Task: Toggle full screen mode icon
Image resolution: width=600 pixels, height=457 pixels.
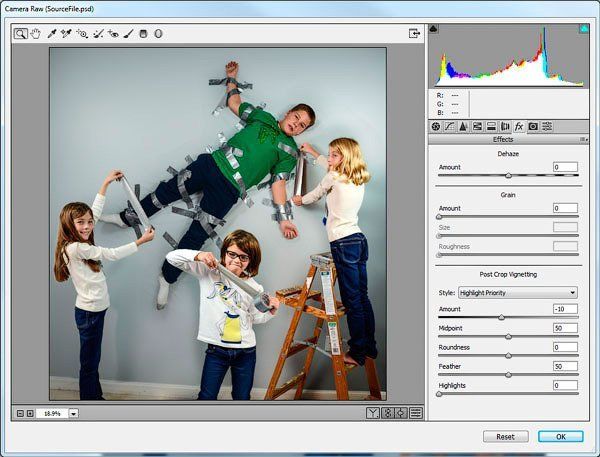Action: 414,34
